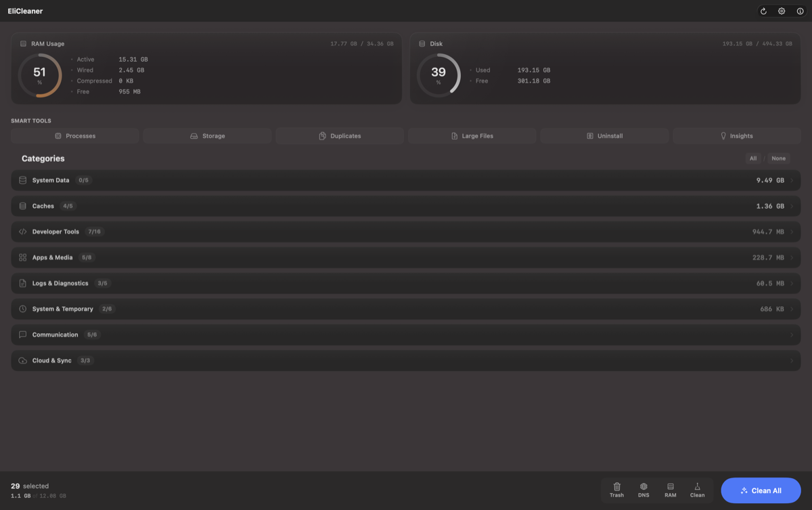Open the Duplicates finder tool
The image size is (812, 510).
point(340,136)
